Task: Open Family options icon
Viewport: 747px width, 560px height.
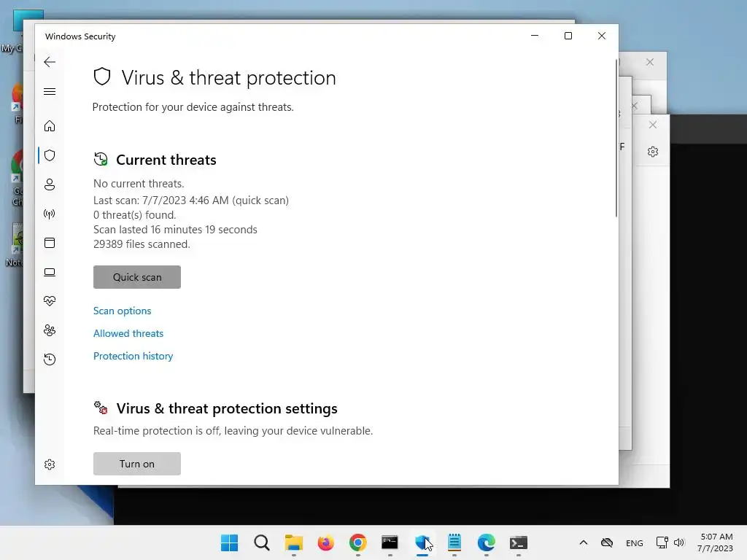Action: click(50, 330)
